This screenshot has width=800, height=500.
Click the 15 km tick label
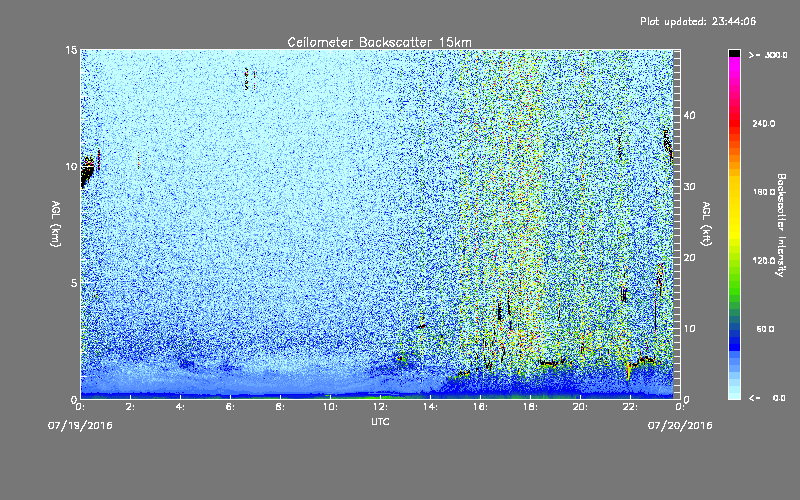pos(71,50)
